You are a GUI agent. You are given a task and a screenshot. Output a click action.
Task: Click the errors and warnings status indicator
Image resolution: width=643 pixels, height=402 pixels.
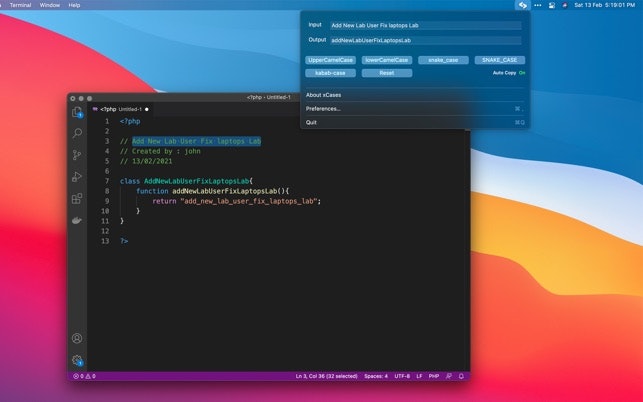84,376
